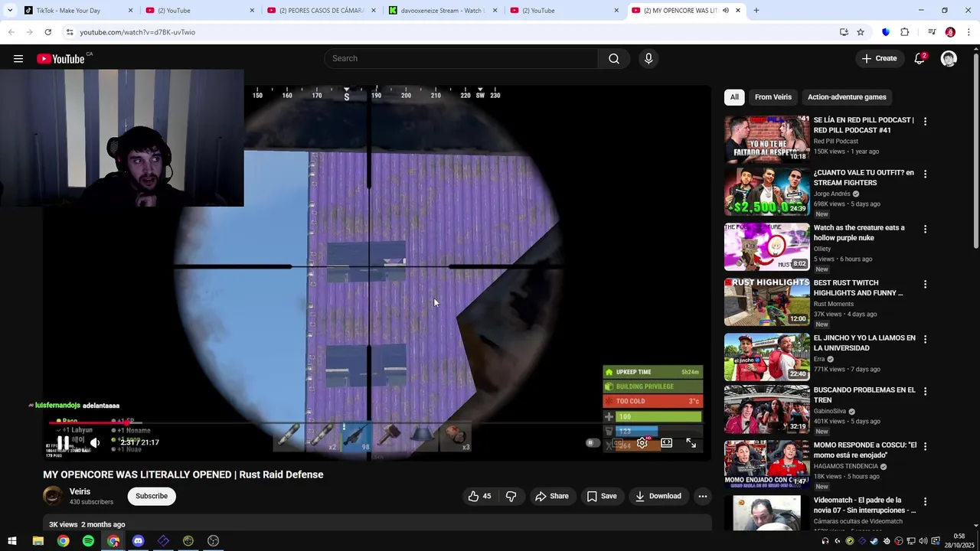Start voice search with the microphone

click(x=648, y=59)
